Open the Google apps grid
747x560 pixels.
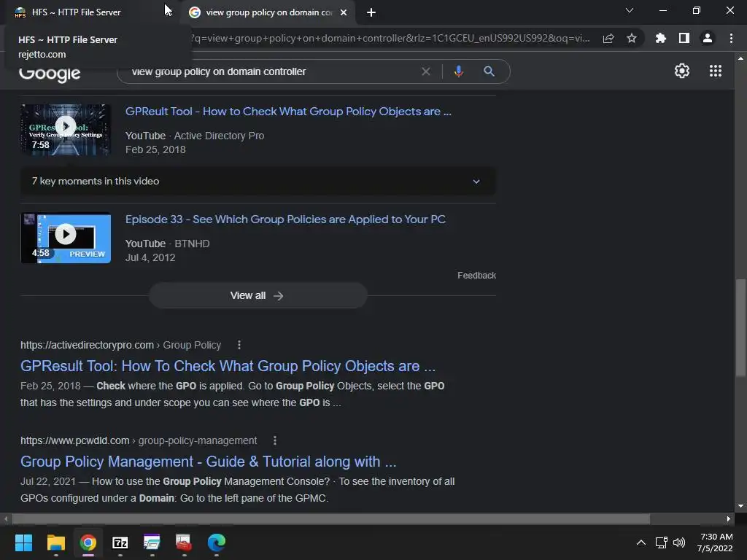[x=715, y=71]
